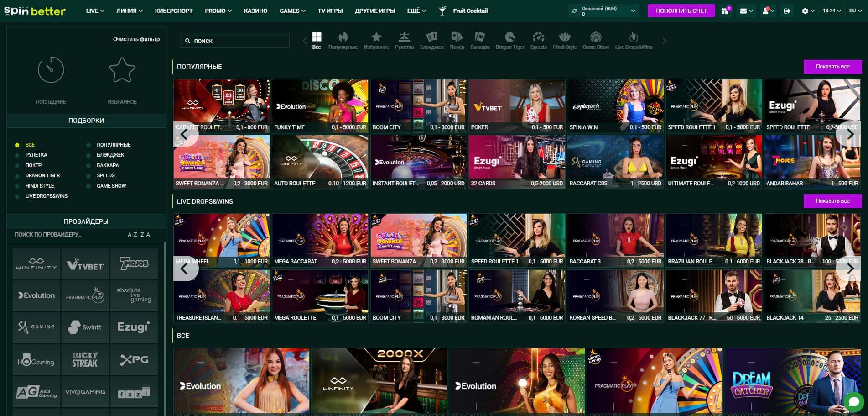Open the settings gear dropdown

coord(808,11)
